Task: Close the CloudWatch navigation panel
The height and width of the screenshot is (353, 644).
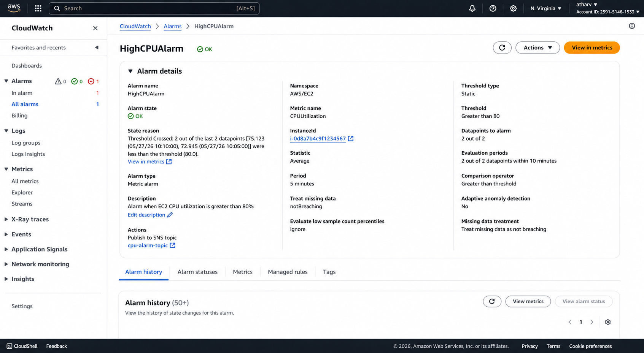Action: (x=95, y=28)
